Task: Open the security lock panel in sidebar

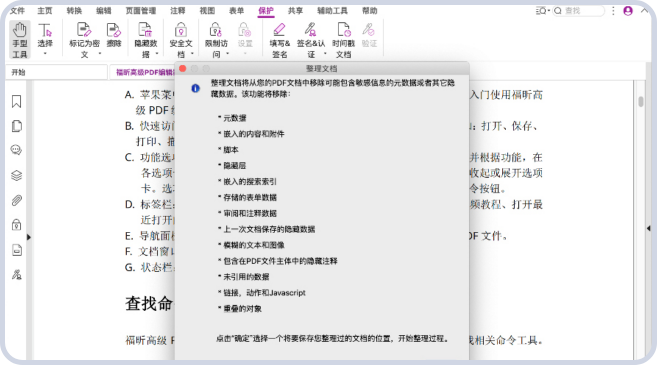Action: [x=16, y=225]
